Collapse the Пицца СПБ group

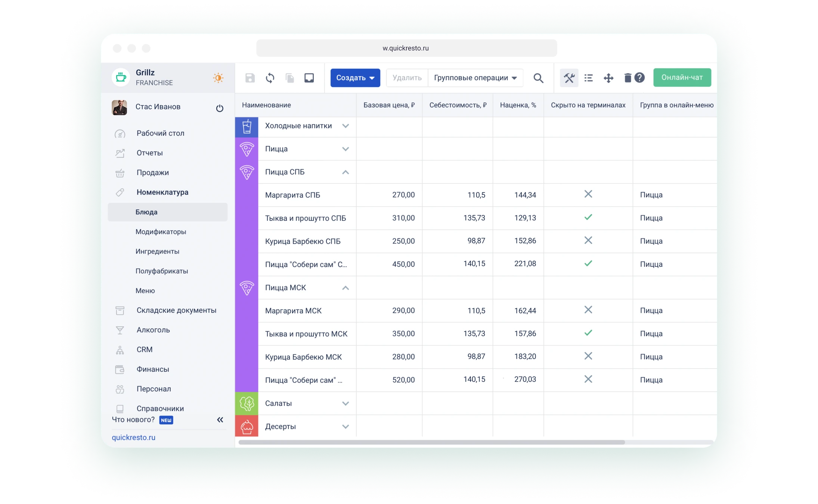click(346, 172)
